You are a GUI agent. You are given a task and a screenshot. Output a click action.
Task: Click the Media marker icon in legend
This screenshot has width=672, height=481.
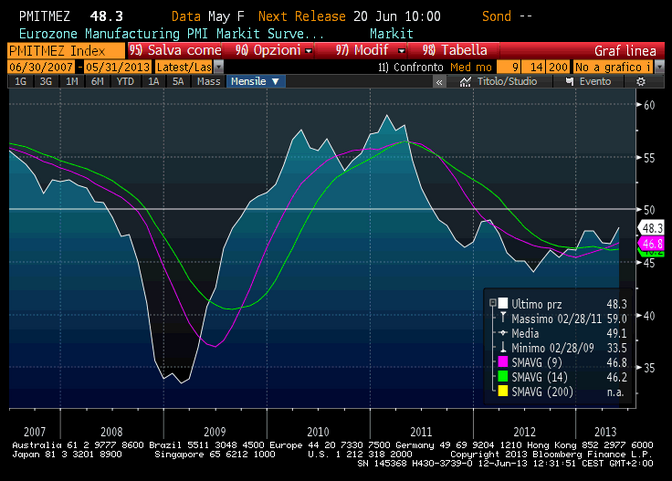tap(502, 333)
